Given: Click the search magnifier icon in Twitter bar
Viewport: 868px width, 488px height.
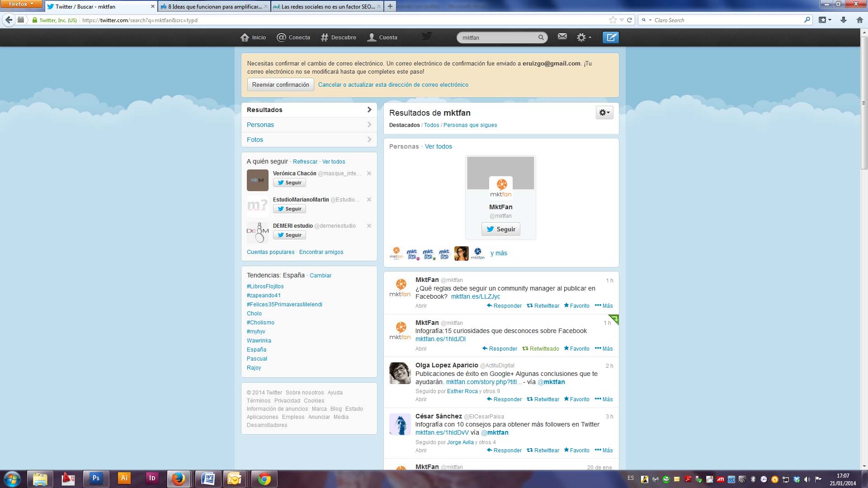Looking at the screenshot, I should point(541,38).
